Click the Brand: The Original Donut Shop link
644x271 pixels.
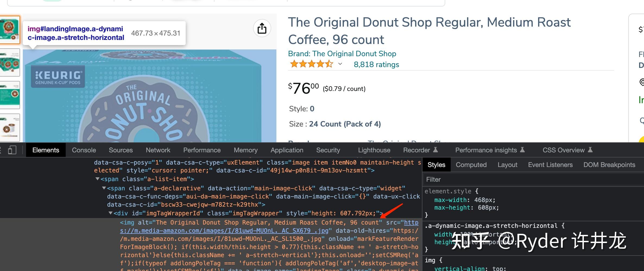(x=342, y=54)
